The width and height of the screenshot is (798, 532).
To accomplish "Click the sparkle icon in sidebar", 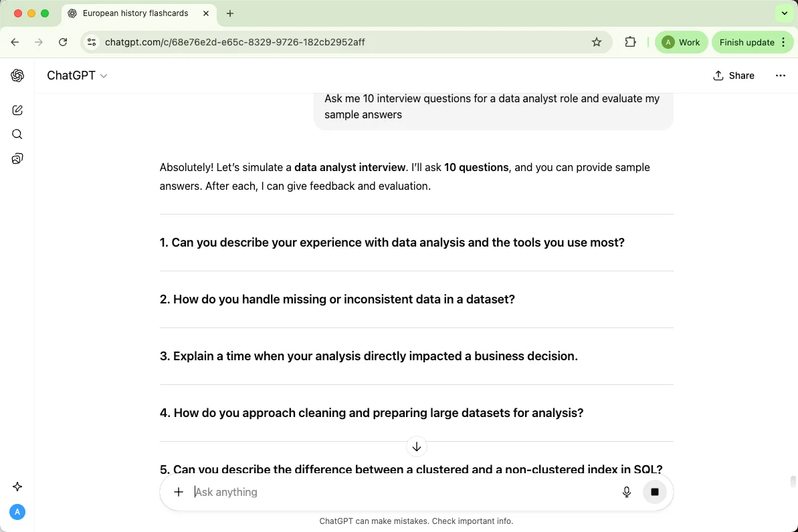I will [x=17, y=487].
